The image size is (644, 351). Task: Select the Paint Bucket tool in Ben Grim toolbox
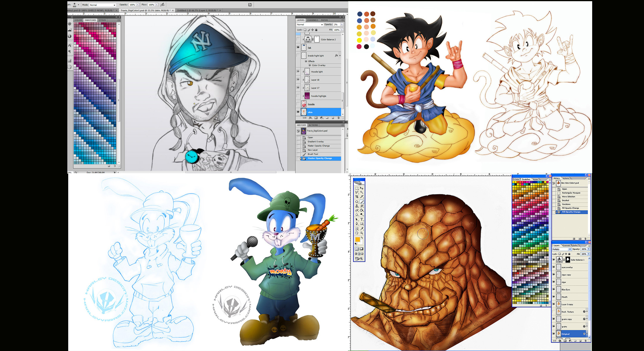click(362, 210)
